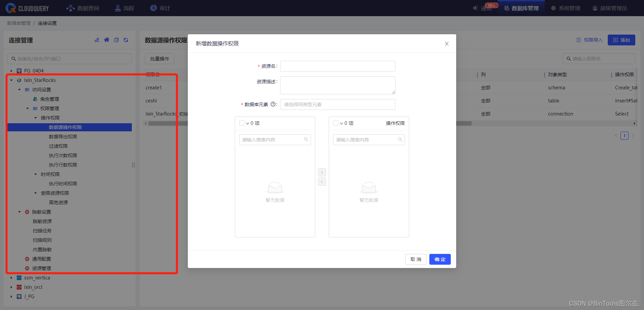Check the 操作权限 list select-all checkbox
This screenshot has height=310, width=644.
[336, 123]
